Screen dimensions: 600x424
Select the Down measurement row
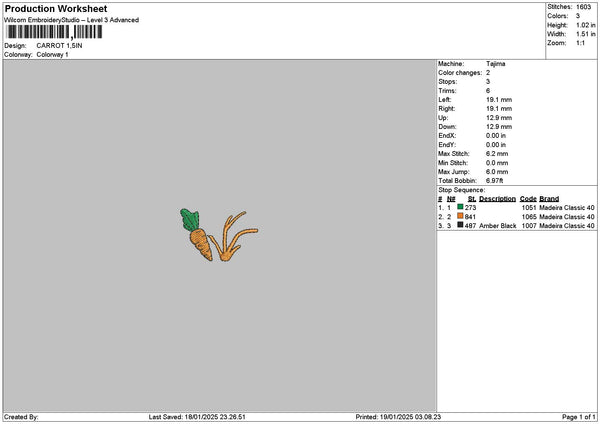point(475,127)
